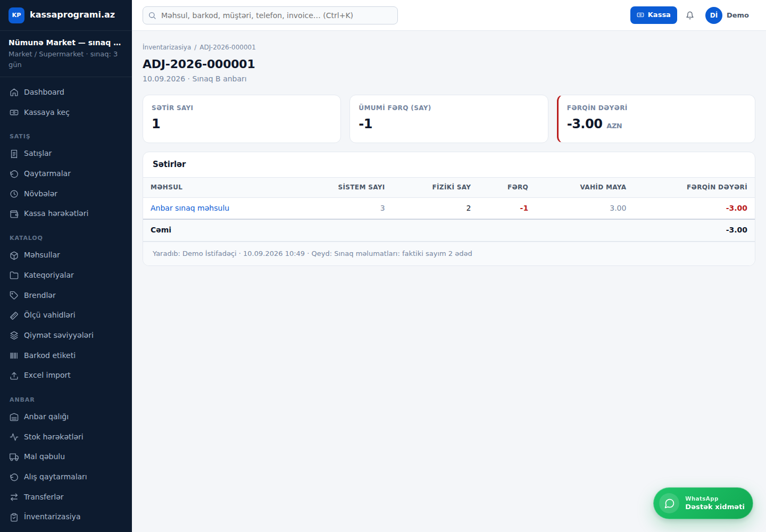Open WhatsApp Dəstək xidməti chat

(703, 503)
